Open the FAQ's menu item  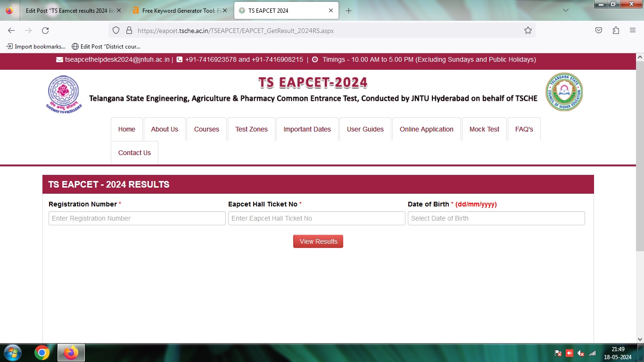pyautogui.click(x=524, y=129)
